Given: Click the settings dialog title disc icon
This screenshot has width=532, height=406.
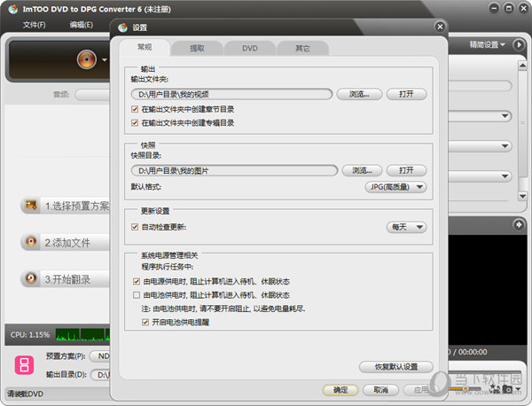Looking at the screenshot, I should 122,27.
